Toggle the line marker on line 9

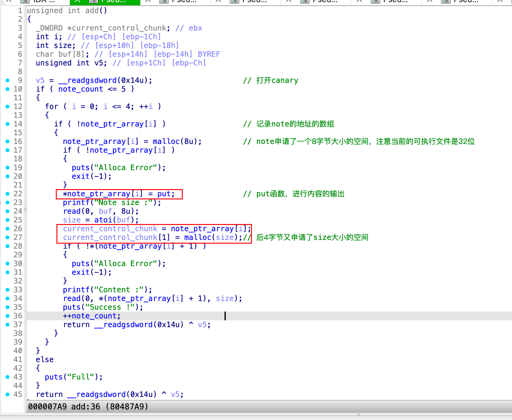point(8,80)
